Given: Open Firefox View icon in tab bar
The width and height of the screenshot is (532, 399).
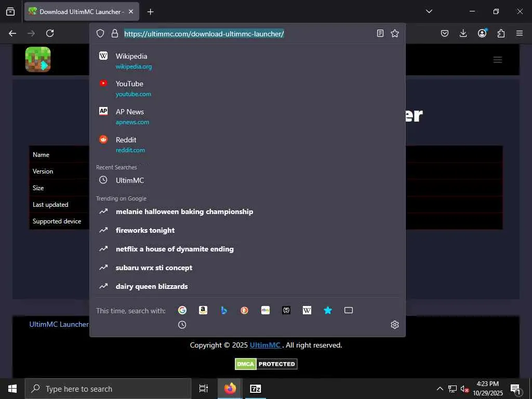Looking at the screenshot, I should tap(10, 11).
